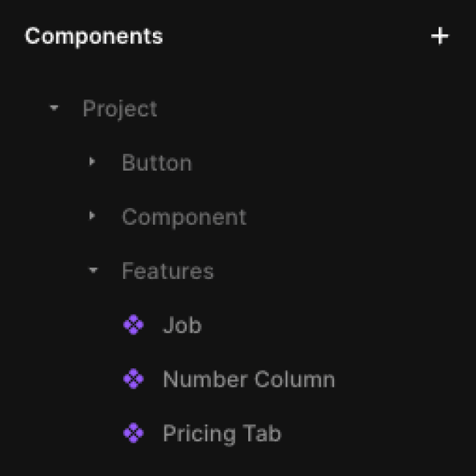Click the Number Column component icon
The width and height of the screenshot is (476, 476).
click(x=133, y=379)
